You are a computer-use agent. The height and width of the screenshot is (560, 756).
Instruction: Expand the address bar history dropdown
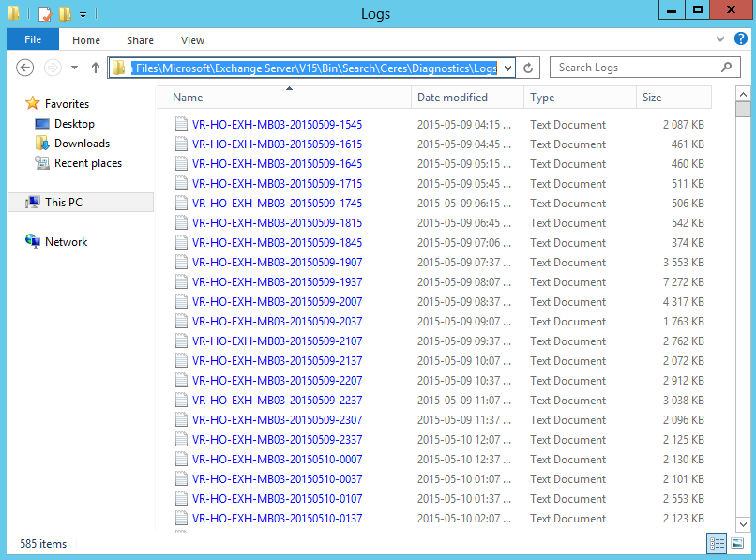tap(507, 68)
